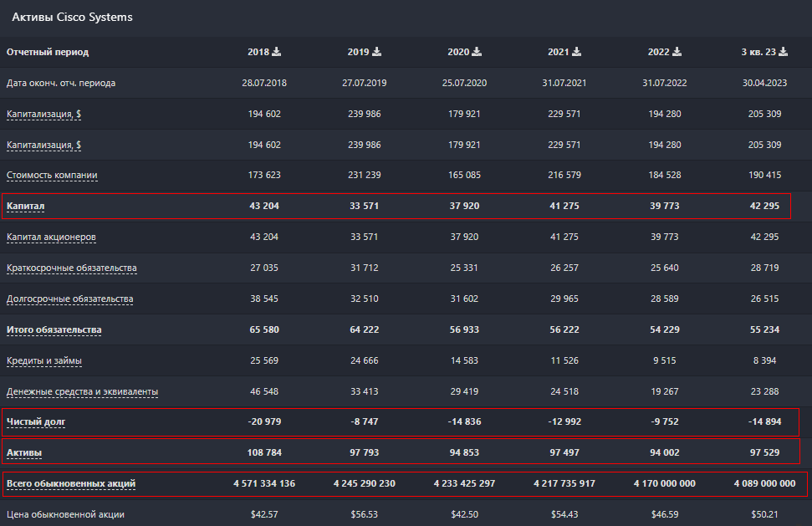Download the 2018 report icon
Image resolution: width=812 pixels, height=526 pixels.
277,51
